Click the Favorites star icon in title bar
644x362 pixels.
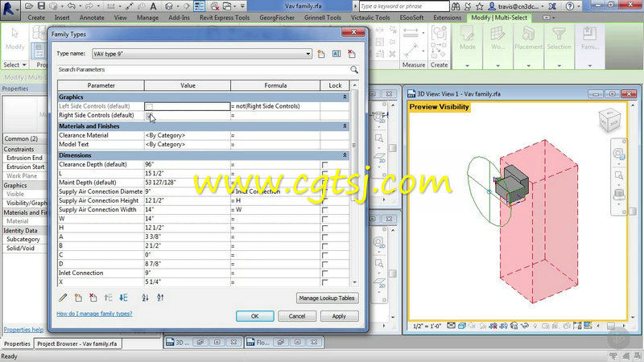(479, 6)
